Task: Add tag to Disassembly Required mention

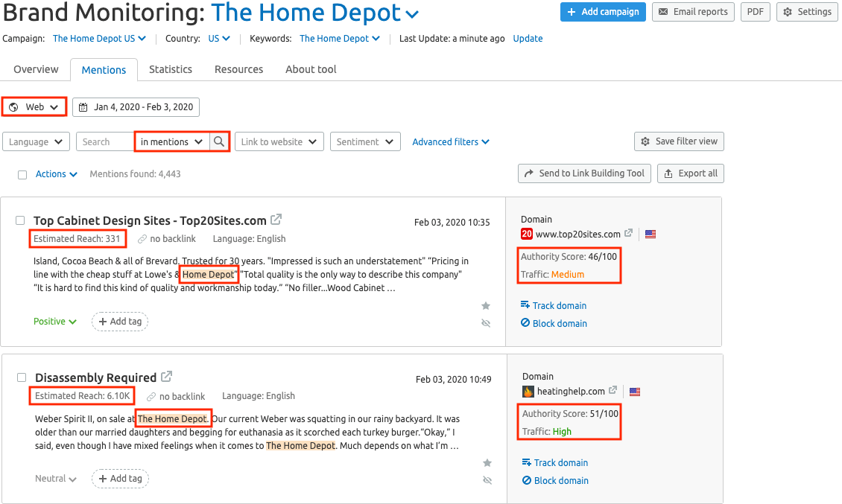Action: (120, 478)
